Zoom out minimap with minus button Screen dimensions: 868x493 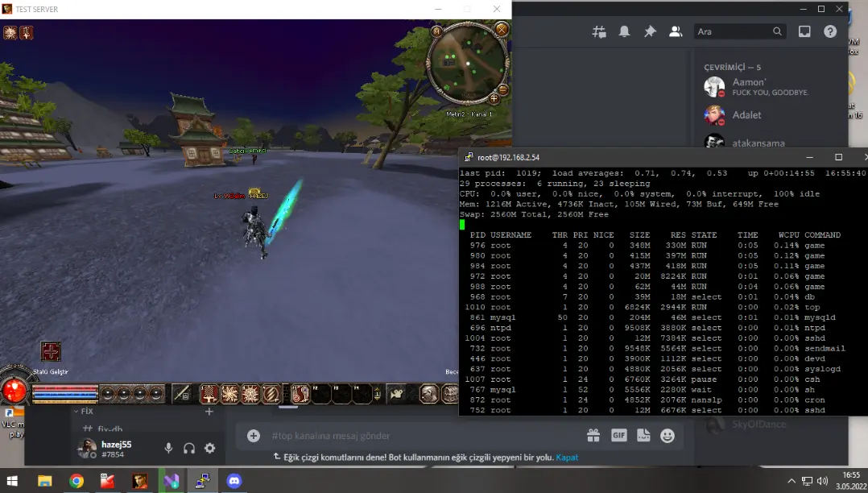pyautogui.click(x=503, y=89)
